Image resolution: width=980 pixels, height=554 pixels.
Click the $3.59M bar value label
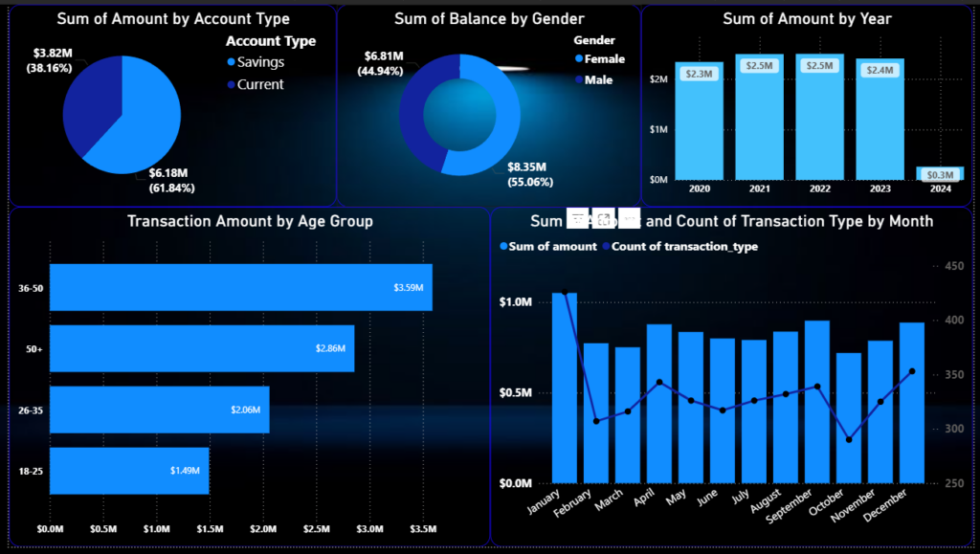(408, 287)
